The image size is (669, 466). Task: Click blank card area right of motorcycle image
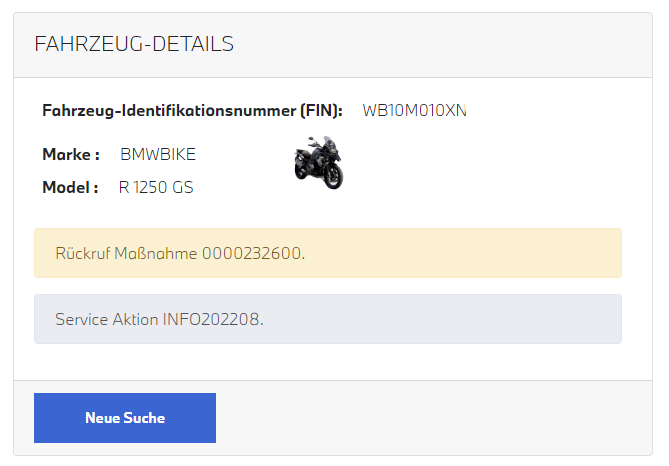[x=480, y=165]
